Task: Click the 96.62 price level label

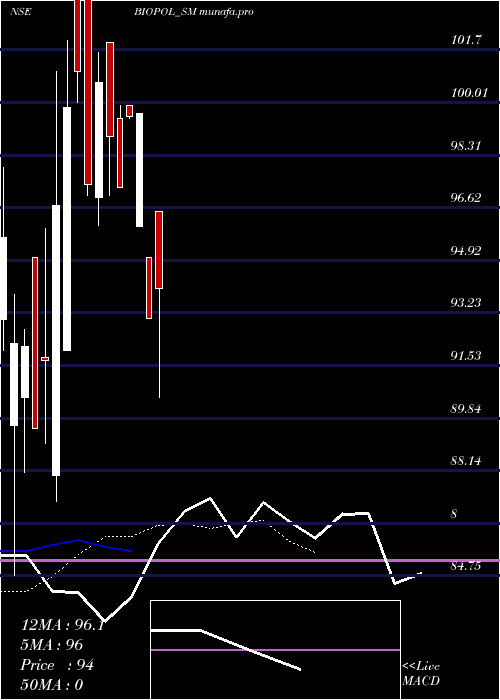Action: point(466,198)
